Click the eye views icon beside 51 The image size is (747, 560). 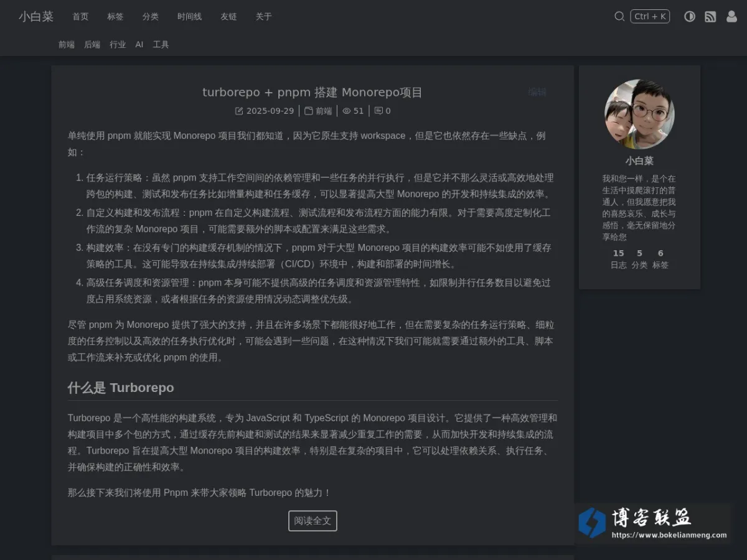[x=347, y=111]
